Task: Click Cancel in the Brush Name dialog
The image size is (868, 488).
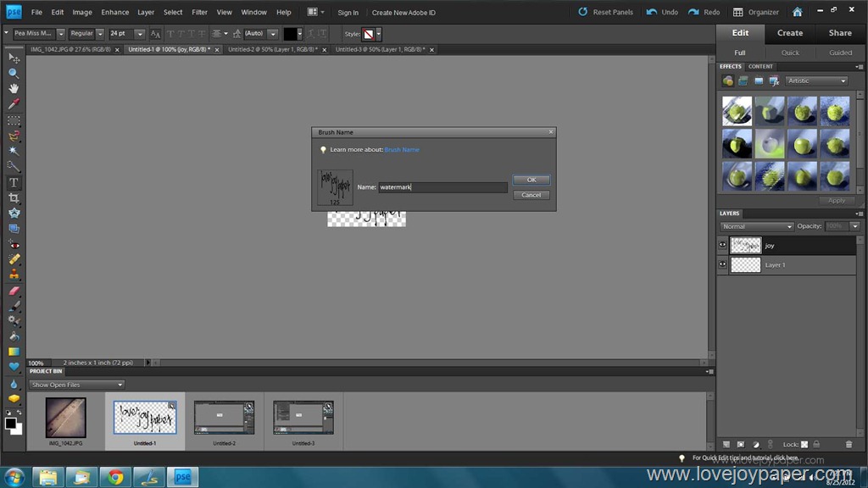Action: pyautogui.click(x=531, y=195)
